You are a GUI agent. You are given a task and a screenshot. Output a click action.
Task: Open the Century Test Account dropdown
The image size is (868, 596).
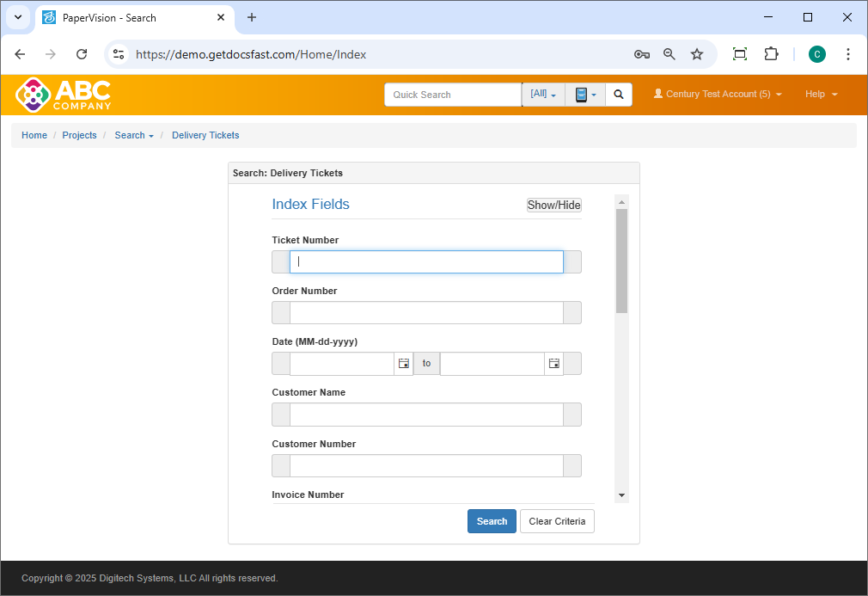tap(718, 95)
